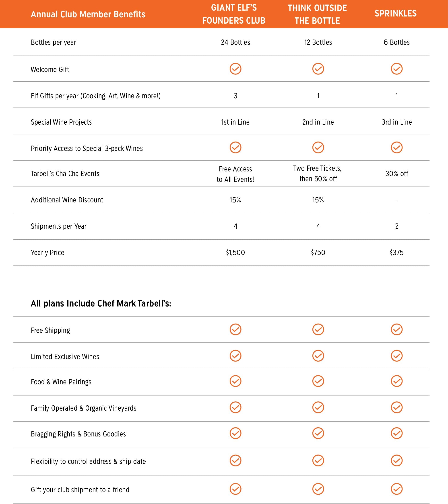Select the Think Outside The Bottle header
The width and height of the screenshot is (448, 504).
pyautogui.click(x=317, y=14)
